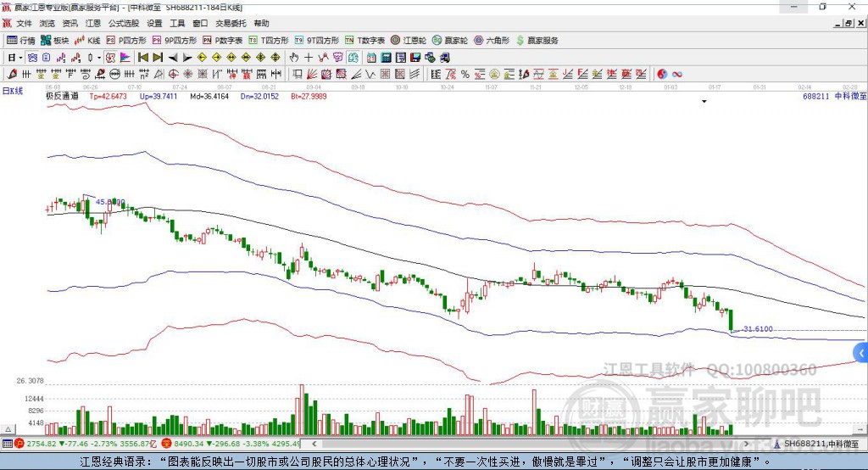Expand the candlestick style dropdown arrow
This screenshot has height=470, width=868.
(99, 58)
